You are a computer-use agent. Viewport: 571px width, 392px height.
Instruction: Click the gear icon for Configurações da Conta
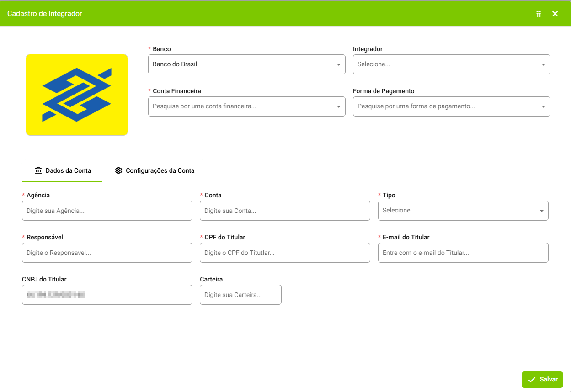pos(118,170)
